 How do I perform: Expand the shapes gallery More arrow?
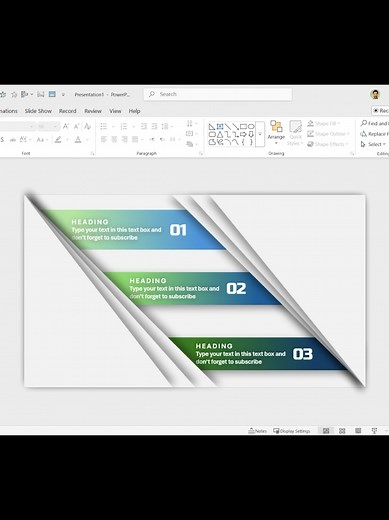260,134
